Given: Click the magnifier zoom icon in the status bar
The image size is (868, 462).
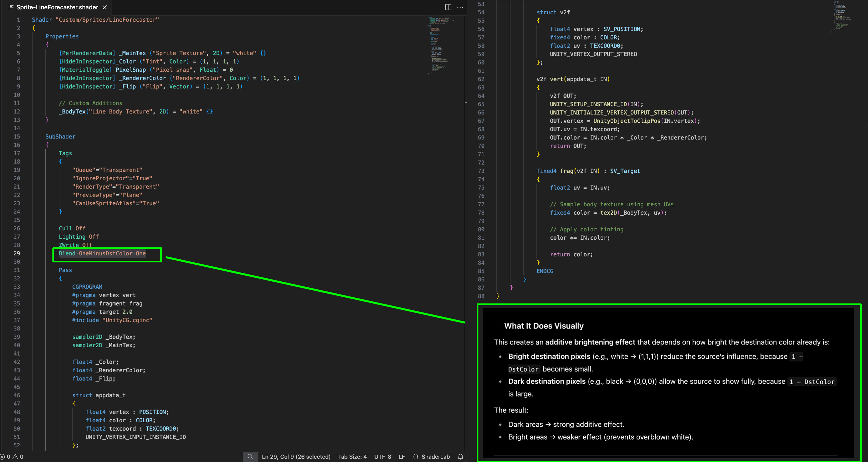Looking at the screenshot, I should 251,457.
